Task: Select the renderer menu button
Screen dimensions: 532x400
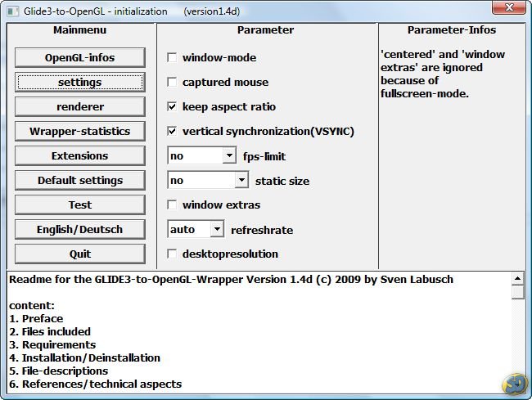Action: 79,106
